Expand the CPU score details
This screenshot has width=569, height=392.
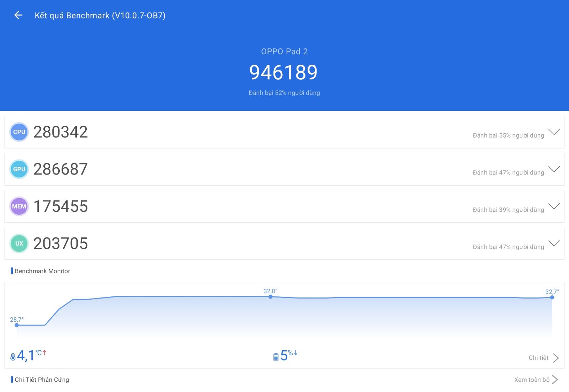[554, 132]
